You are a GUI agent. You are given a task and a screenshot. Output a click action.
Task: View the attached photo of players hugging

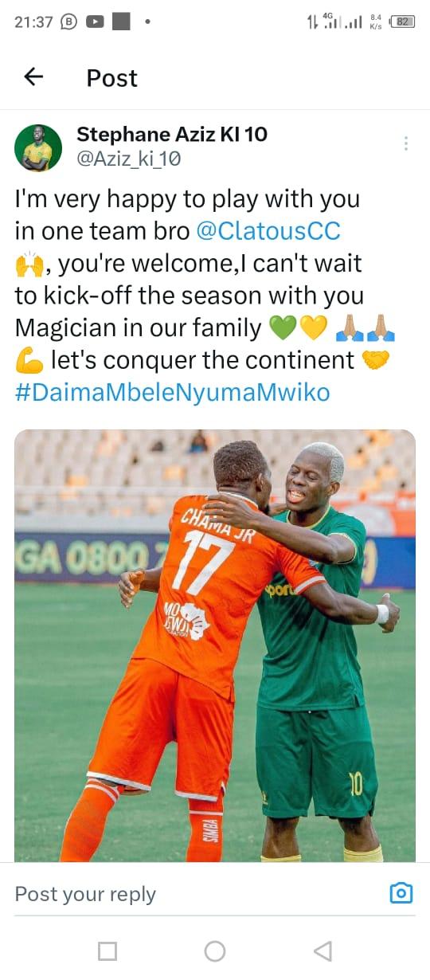click(215, 645)
